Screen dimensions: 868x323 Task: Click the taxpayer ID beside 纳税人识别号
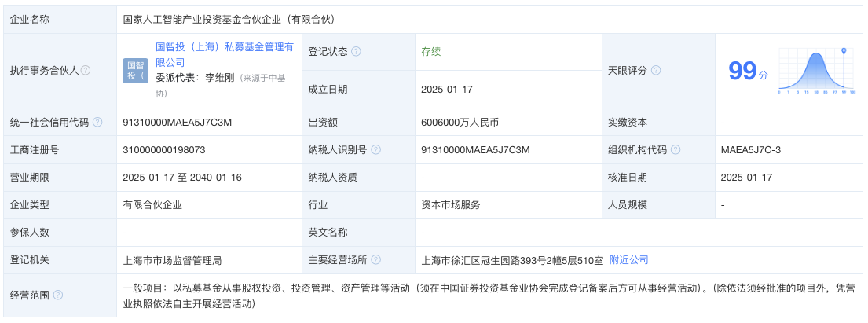[x=475, y=149]
